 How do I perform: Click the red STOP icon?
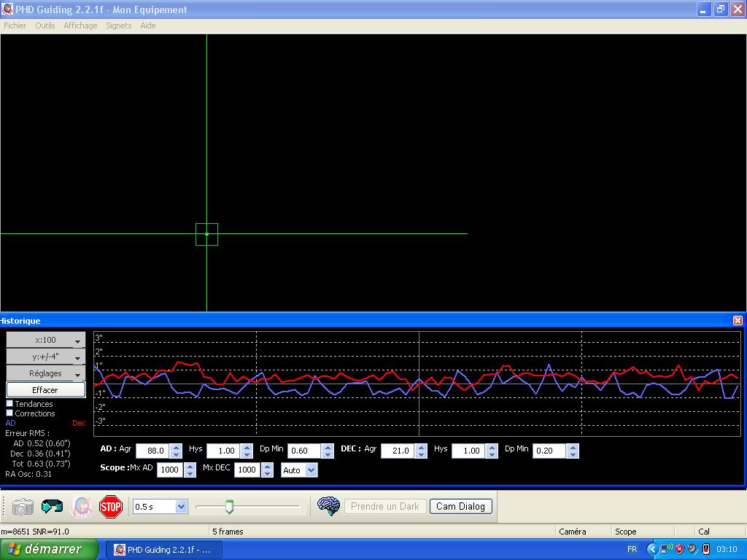[111, 506]
